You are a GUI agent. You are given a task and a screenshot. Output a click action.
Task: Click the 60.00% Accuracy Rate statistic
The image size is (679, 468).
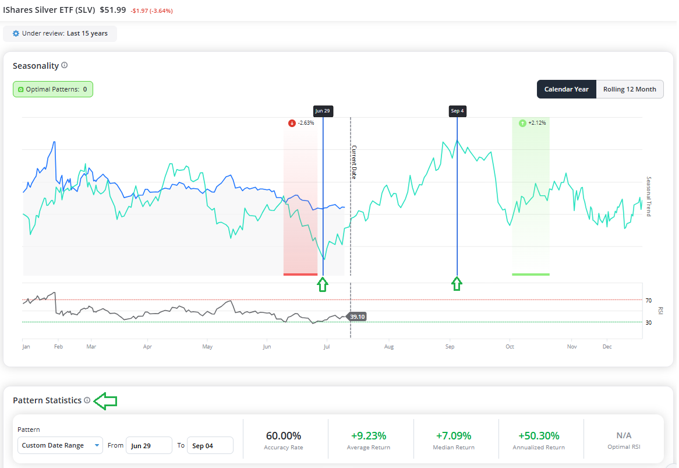click(x=284, y=440)
